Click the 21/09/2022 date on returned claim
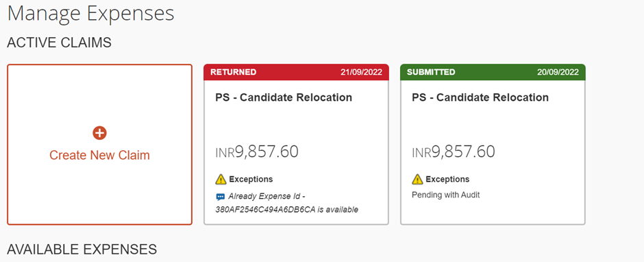Screen dimensions: 644x262 [362, 73]
